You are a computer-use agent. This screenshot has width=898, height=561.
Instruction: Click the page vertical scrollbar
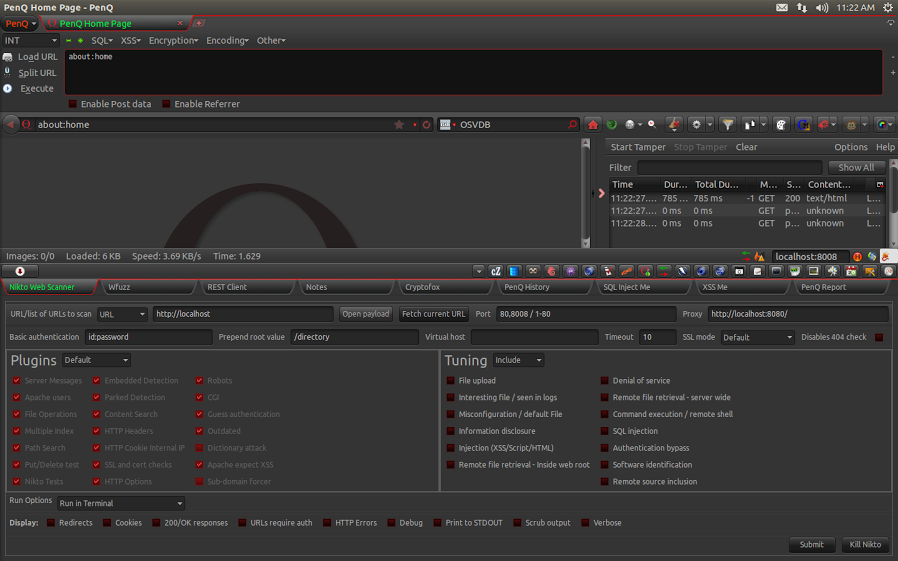pyautogui.click(x=585, y=193)
